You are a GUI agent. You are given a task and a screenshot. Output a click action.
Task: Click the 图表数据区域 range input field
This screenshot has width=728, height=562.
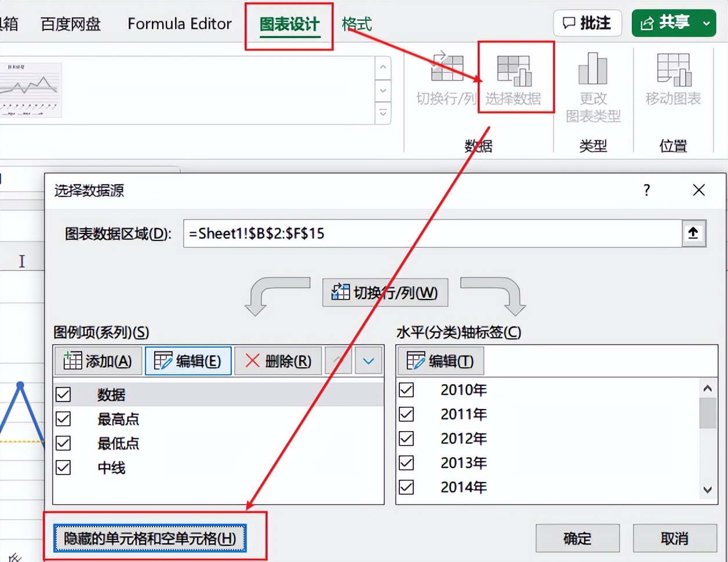pos(432,233)
